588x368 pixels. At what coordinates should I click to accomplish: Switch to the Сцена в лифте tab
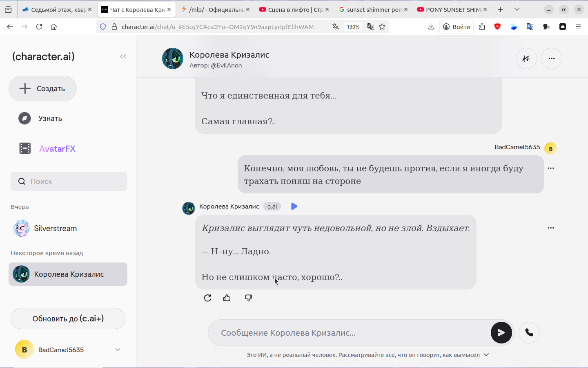(294, 9)
